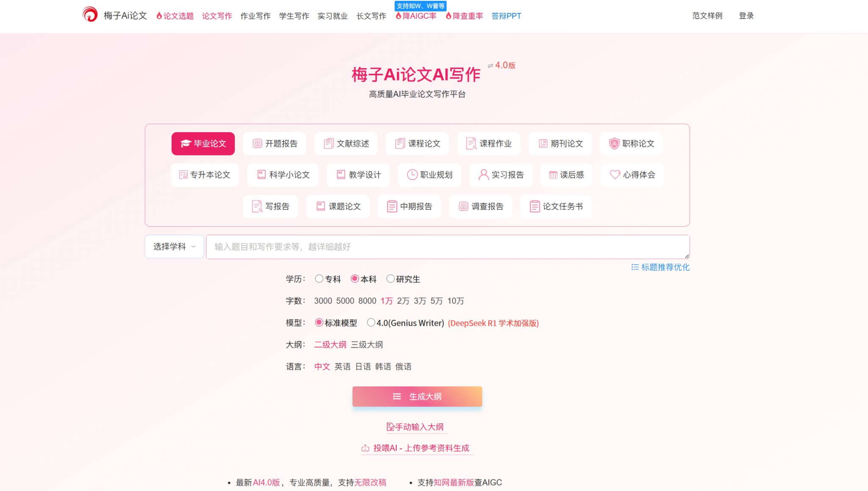Select the 5000 word count option

pyautogui.click(x=345, y=301)
